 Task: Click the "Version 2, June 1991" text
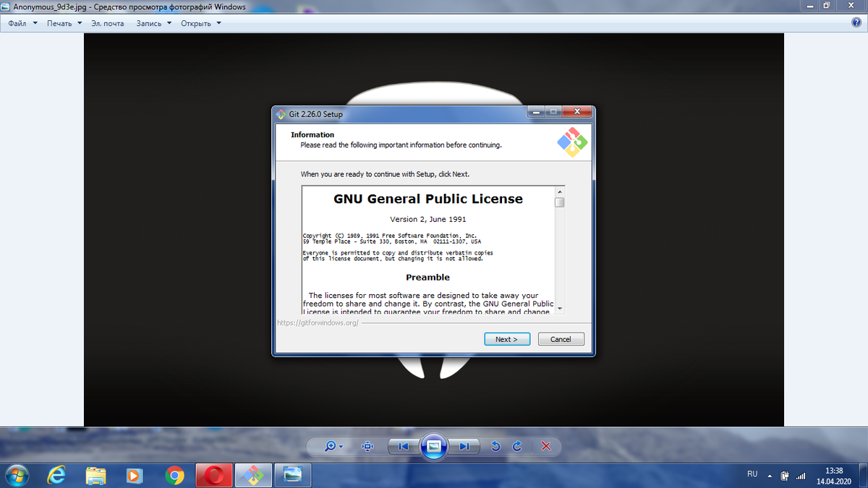pos(428,219)
